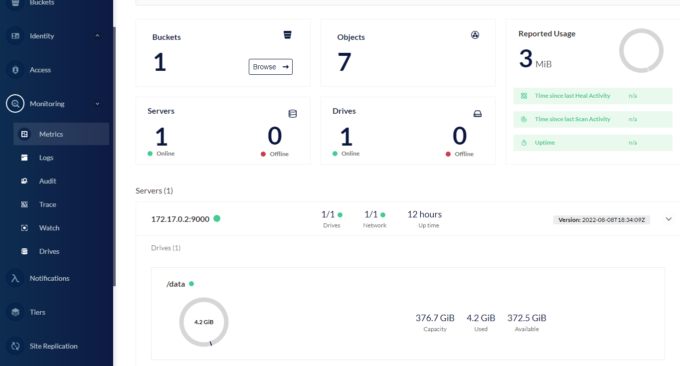The width and height of the screenshot is (680, 366).
Task: Click the Browse buckets button
Action: [x=271, y=67]
